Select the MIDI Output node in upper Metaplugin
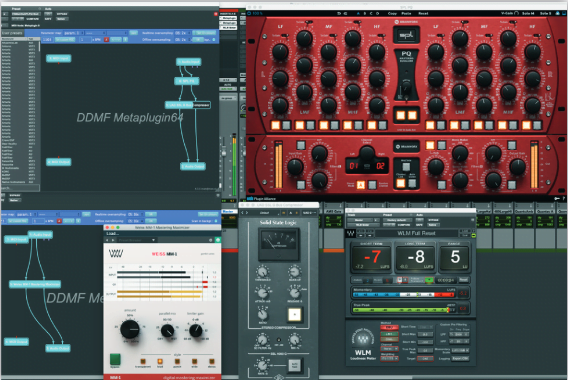This screenshot has height=380, width=568. point(58,162)
